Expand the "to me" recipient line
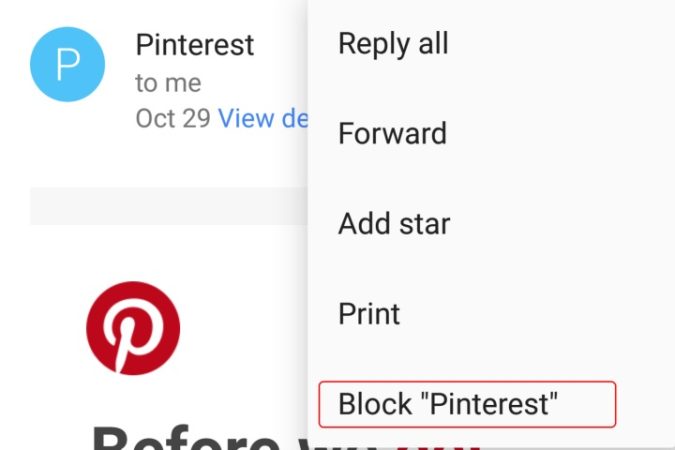This screenshot has height=450, width=675. [168, 83]
